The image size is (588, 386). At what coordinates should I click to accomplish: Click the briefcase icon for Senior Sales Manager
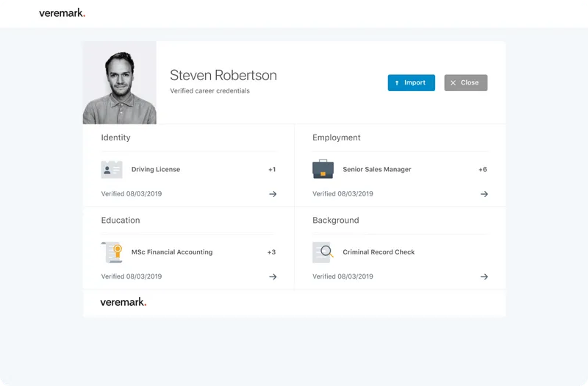tap(323, 169)
